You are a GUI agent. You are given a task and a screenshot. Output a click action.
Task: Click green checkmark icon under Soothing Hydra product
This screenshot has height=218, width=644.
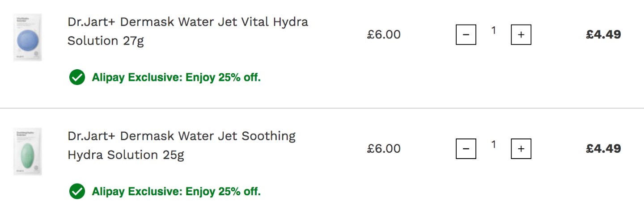tap(77, 192)
